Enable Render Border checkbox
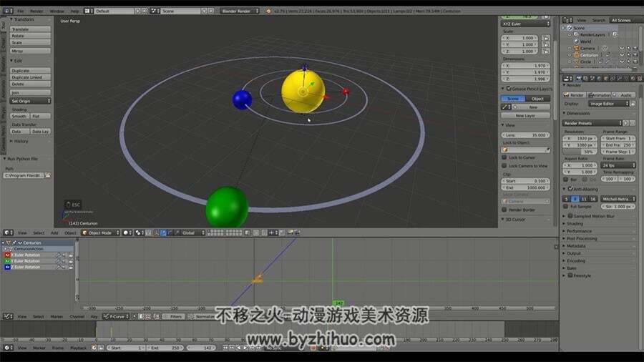Screen dimensions: 644x362 click(504, 210)
